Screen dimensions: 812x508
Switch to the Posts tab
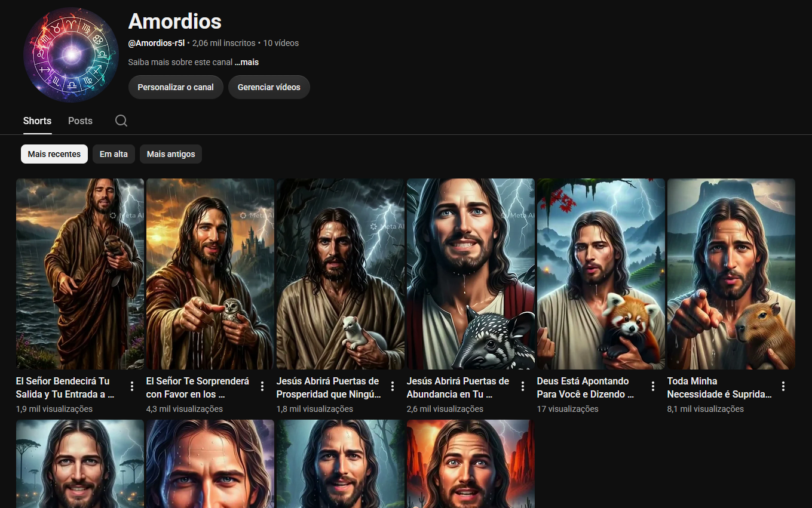80,121
